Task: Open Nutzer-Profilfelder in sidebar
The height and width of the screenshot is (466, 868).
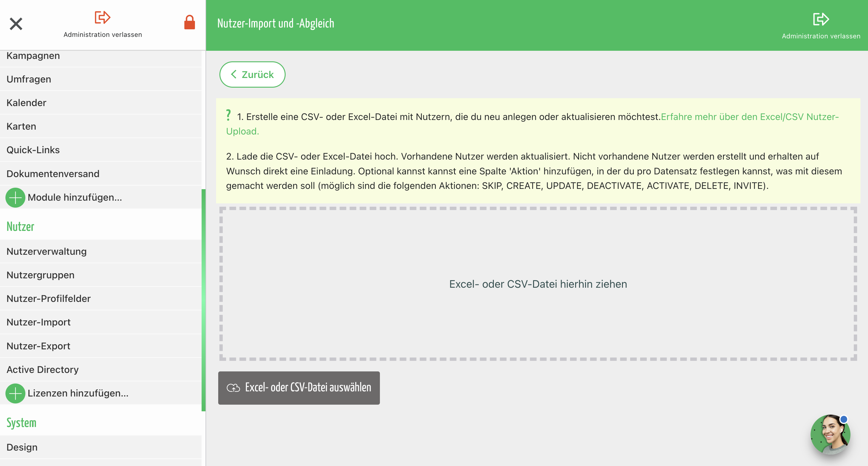Action: pyautogui.click(x=101, y=299)
